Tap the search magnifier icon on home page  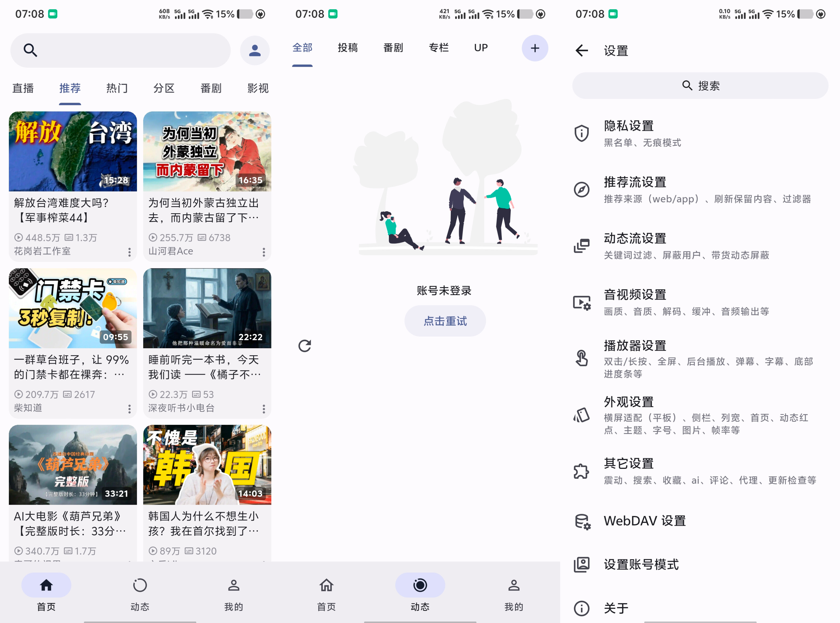coord(30,50)
